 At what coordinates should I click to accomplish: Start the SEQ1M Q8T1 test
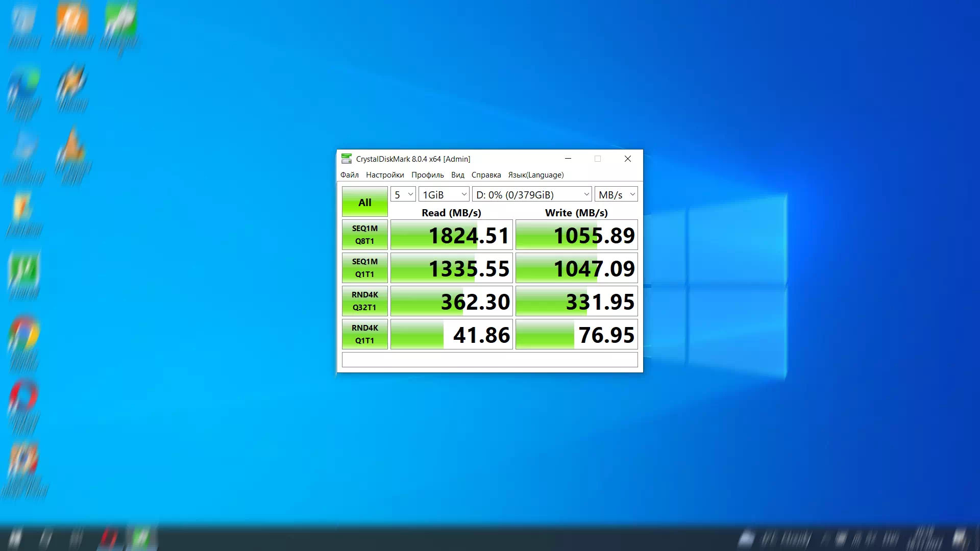(x=364, y=235)
